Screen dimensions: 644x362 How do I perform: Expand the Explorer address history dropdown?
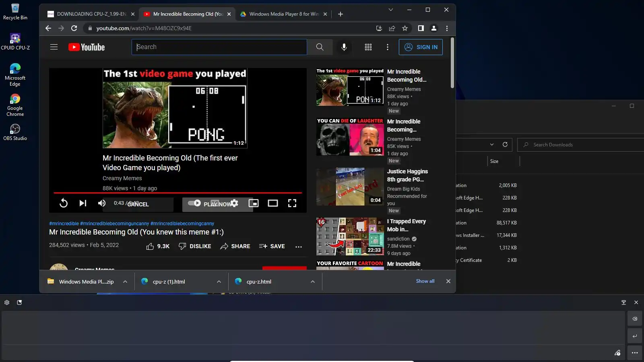tap(492, 144)
